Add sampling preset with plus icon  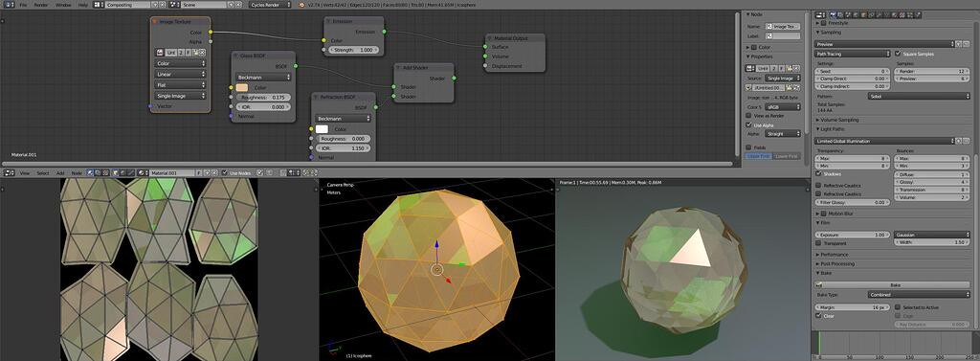pos(958,44)
